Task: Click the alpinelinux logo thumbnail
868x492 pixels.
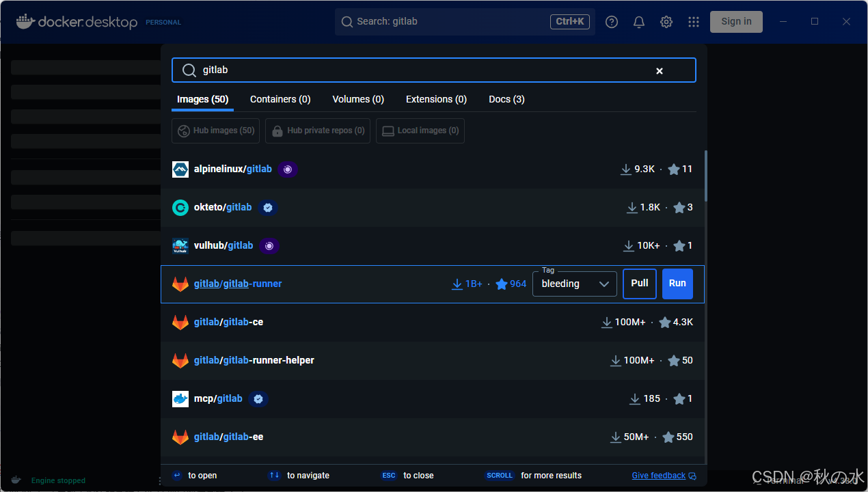Action: (x=180, y=169)
